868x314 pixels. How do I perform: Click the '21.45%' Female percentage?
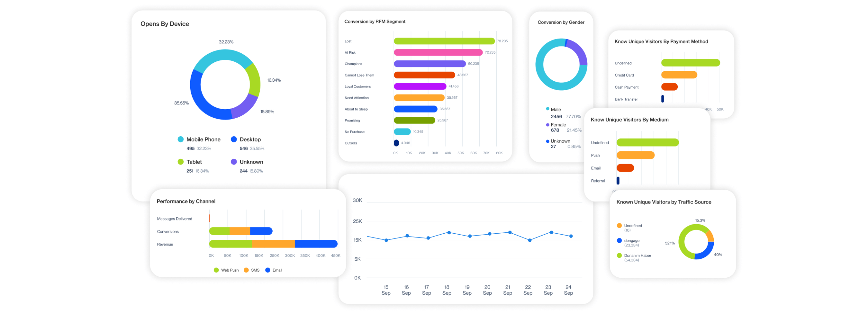point(573,130)
